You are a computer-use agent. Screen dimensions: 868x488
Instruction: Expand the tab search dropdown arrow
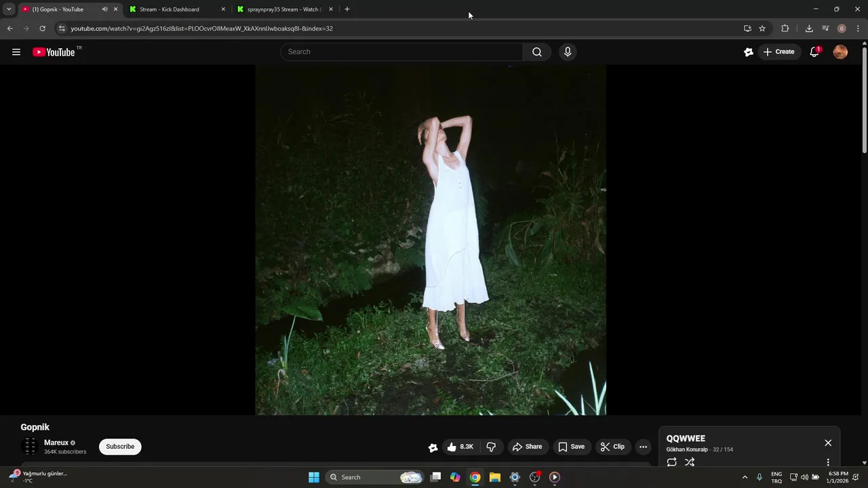[x=9, y=9]
